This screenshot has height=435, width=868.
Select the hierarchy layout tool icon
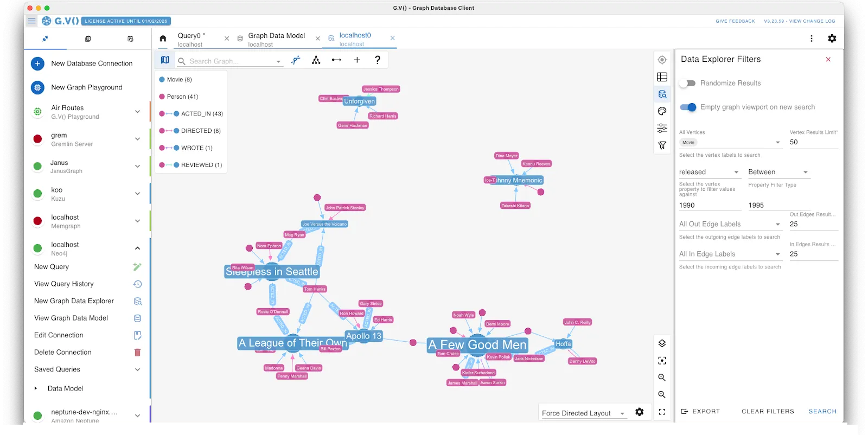[x=316, y=60]
